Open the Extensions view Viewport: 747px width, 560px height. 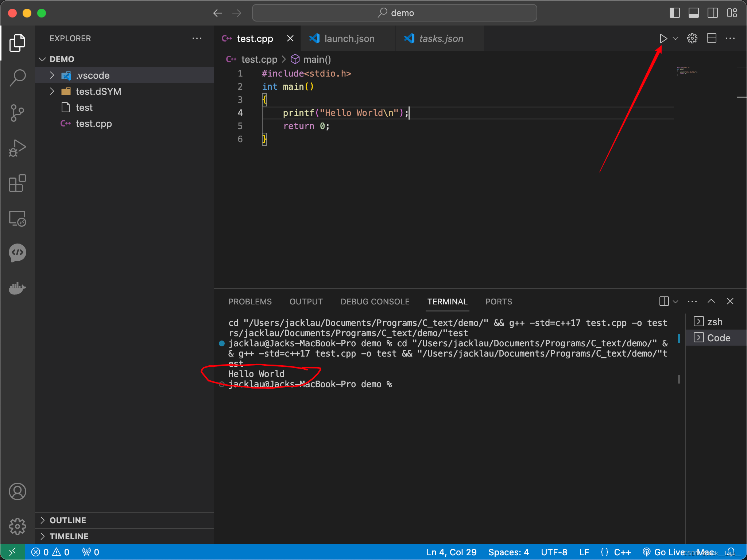(x=17, y=183)
